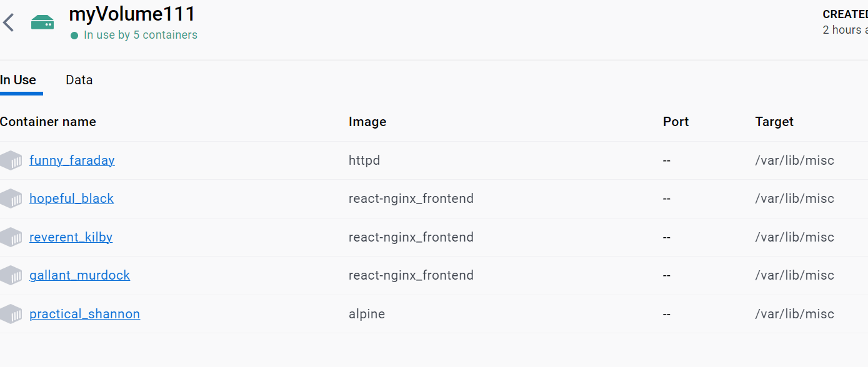The height and width of the screenshot is (367, 868).
Task: Click the hopeful_black container icon
Action: pos(11,198)
